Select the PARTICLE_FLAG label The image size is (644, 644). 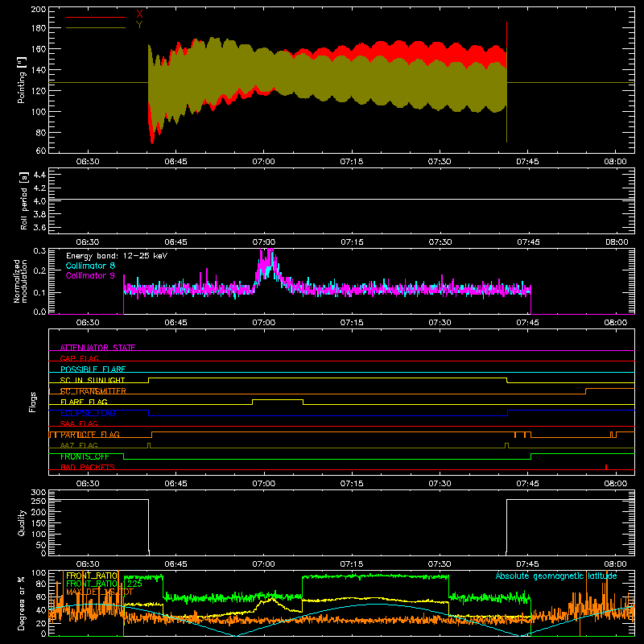pyautogui.click(x=90, y=434)
